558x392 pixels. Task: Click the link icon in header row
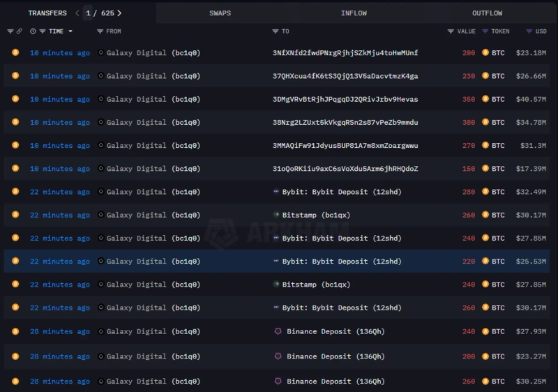tap(20, 31)
